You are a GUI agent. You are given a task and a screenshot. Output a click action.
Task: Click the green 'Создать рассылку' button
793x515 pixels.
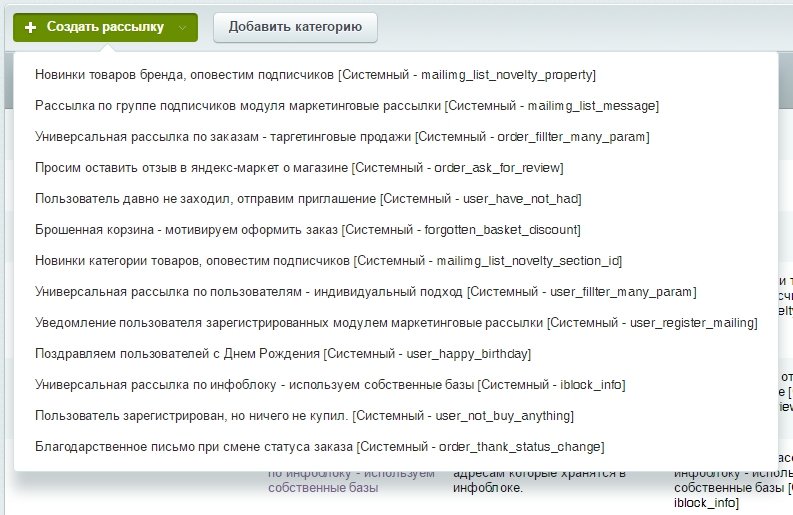tap(105, 27)
